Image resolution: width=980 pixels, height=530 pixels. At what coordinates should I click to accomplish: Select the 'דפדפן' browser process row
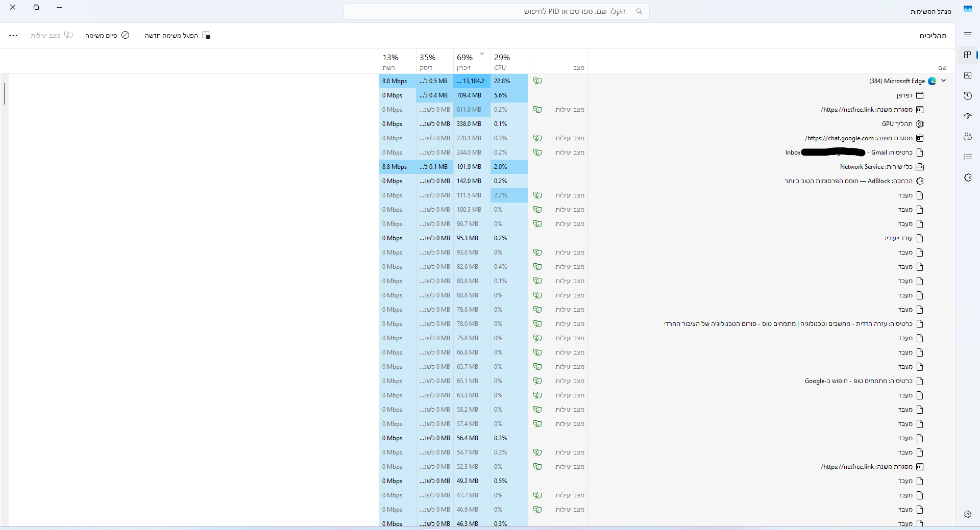[x=667, y=95]
